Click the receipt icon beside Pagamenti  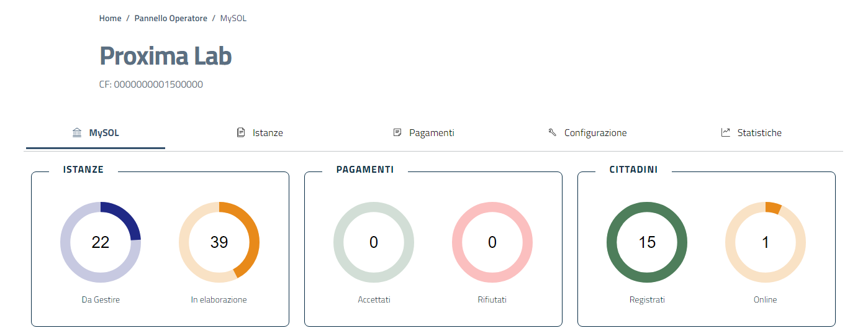coord(397,133)
